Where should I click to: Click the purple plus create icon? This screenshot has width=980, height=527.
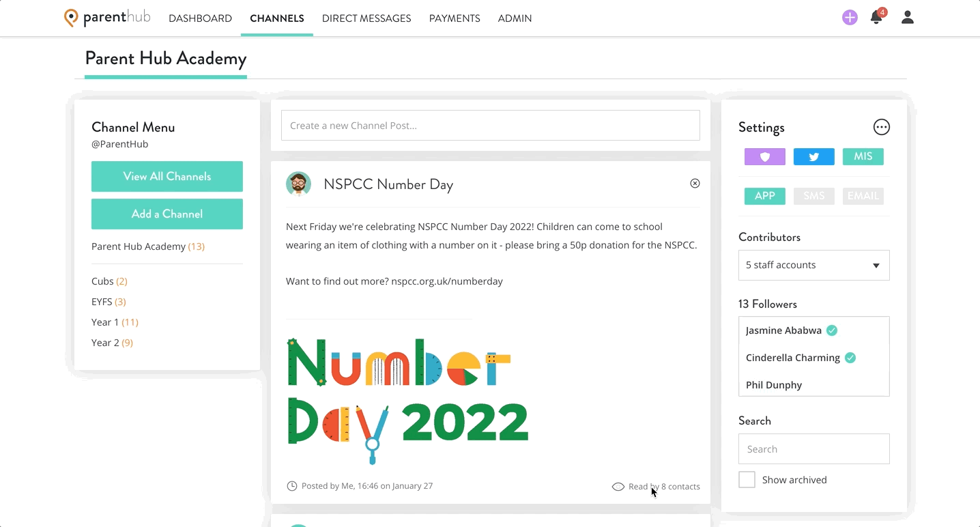850,18
